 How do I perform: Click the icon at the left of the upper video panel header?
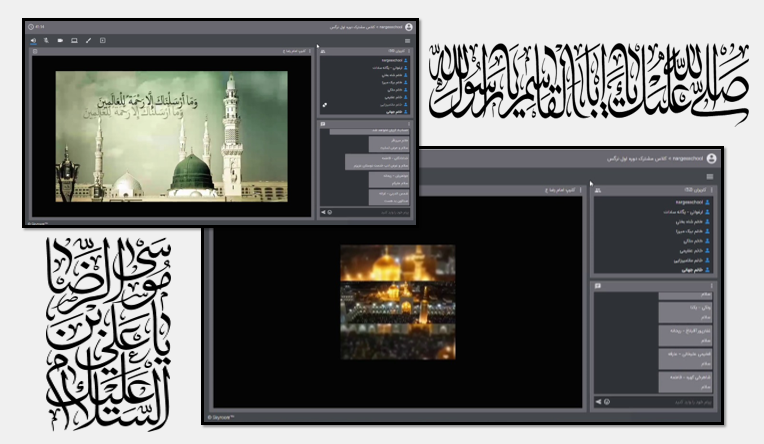[x=35, y=51]
